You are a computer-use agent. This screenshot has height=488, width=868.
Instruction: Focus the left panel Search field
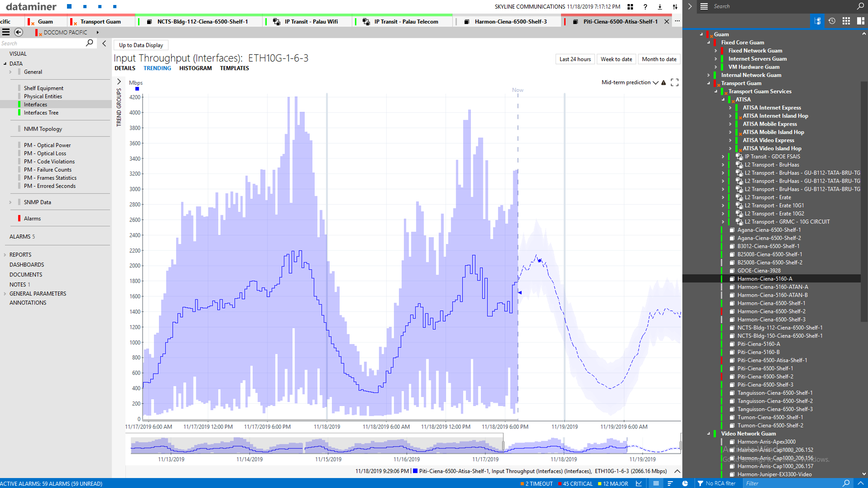(x=42, y=43)
